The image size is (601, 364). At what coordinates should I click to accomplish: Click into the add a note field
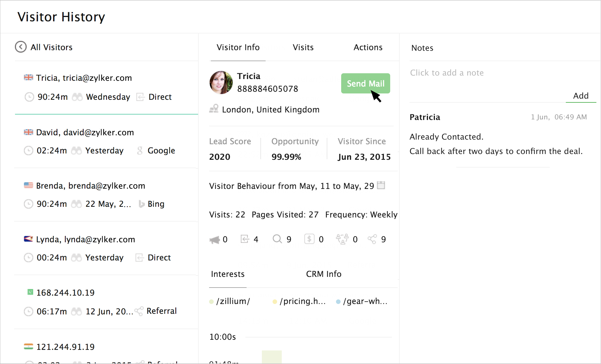click(x=447, y=73)
